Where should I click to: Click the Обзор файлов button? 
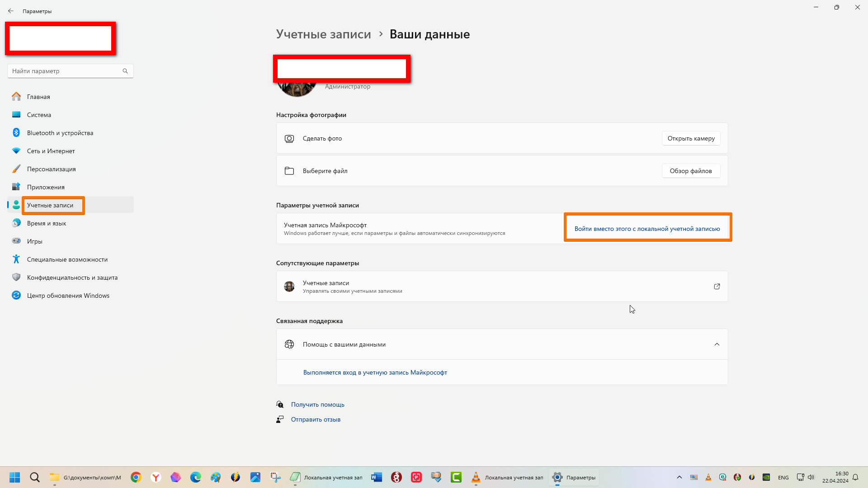click(691, 171)
